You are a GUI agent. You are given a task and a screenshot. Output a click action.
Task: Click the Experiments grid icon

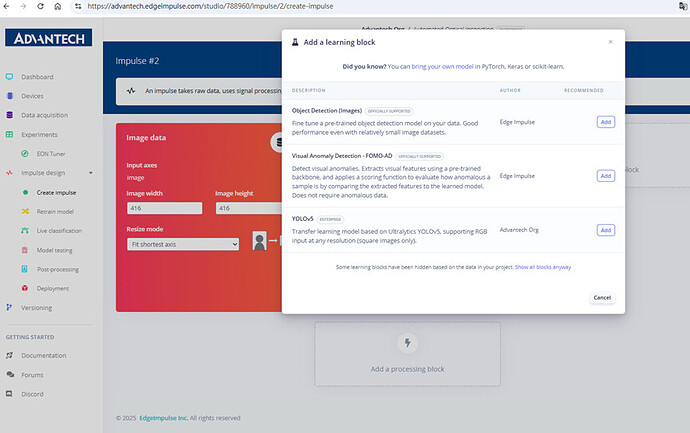tap(9, 134)
